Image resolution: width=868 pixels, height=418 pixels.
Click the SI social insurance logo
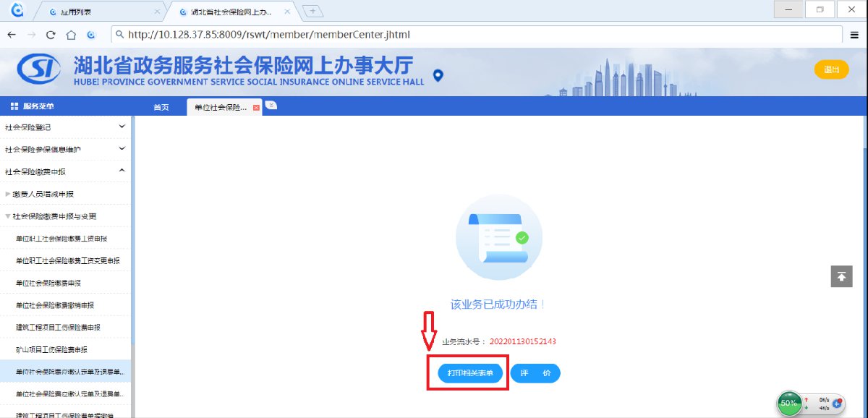(x=41, y=71)
